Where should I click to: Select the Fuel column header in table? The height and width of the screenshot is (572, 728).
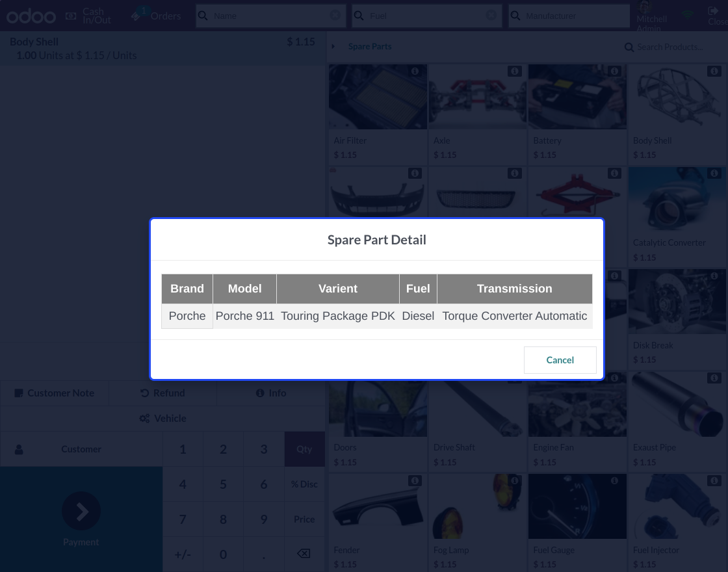click(x=418, y=289)
